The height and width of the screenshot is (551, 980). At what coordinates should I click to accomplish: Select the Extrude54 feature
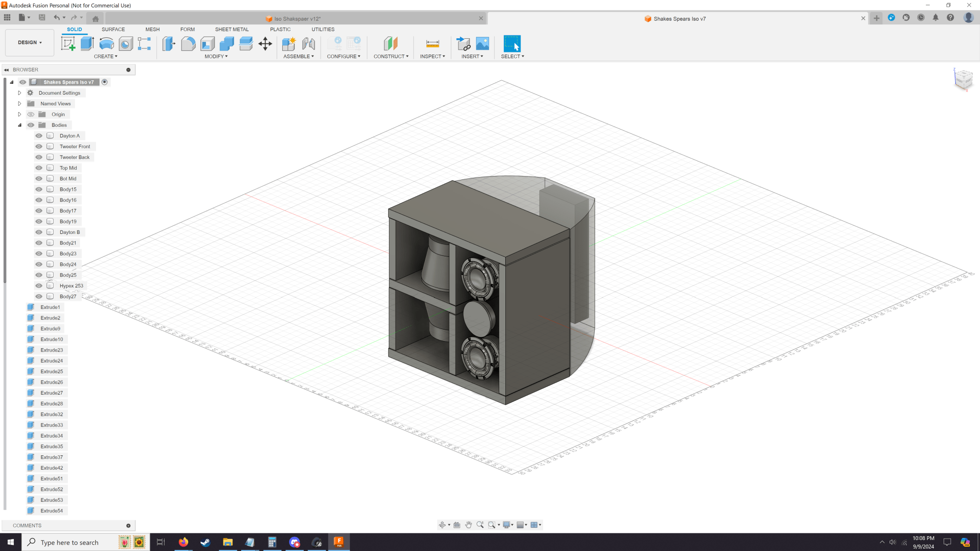click(x=52, y=511)
